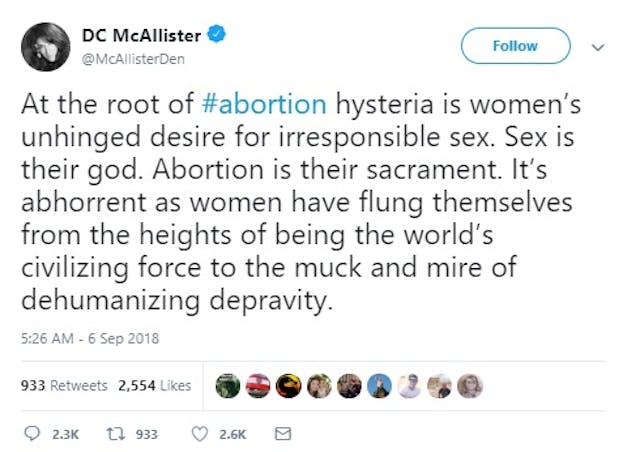Viewport: 640px width, 452px height.
Task: Click the reply speech bubble icon
Action: [30, 434]
